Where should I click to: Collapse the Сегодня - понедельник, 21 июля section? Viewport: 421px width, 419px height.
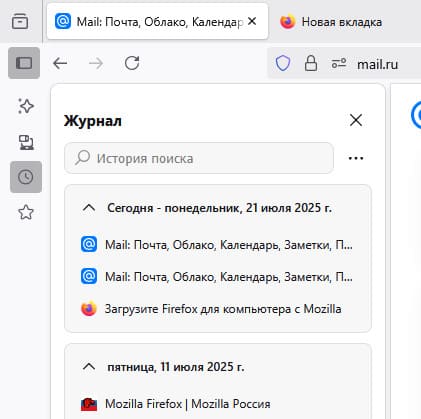click(89, 208)
